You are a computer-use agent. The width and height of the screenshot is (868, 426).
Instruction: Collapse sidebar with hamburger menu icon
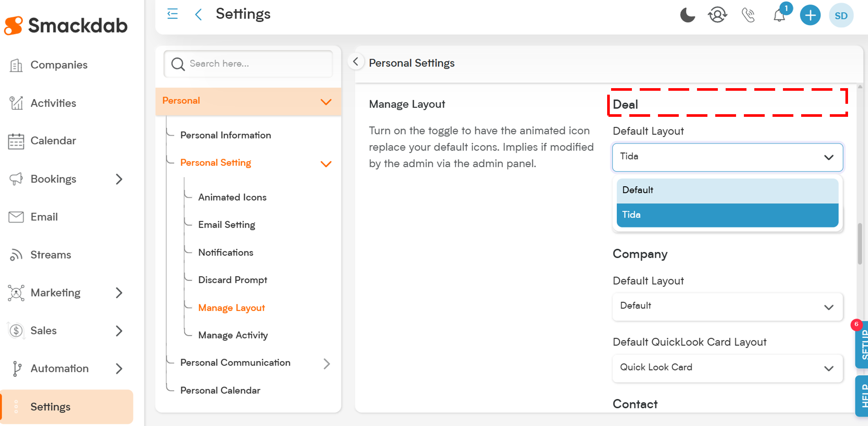point(172,14)
